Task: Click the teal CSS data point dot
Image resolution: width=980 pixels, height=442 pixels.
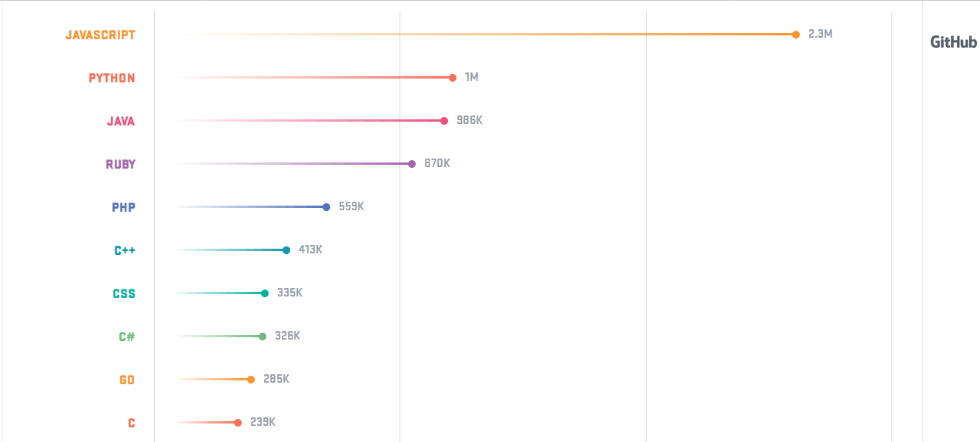Action: [x=265, y=293]
